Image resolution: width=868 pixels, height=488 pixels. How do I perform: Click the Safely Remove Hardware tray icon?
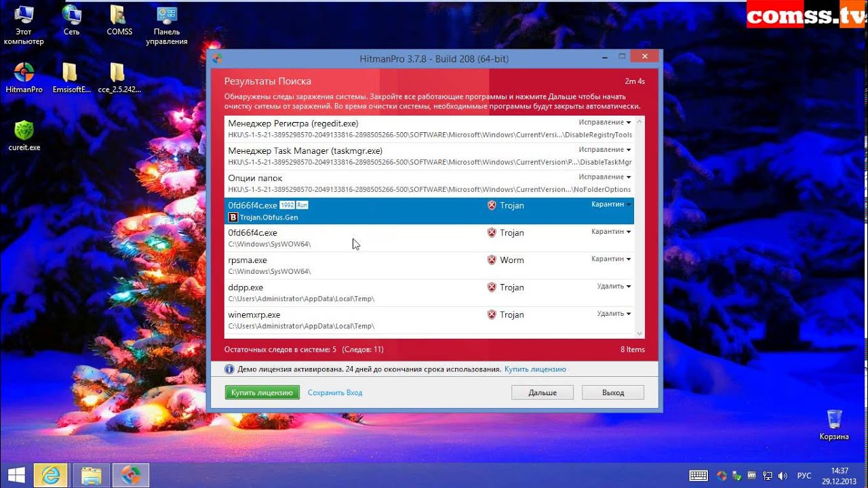click(737, 476)
